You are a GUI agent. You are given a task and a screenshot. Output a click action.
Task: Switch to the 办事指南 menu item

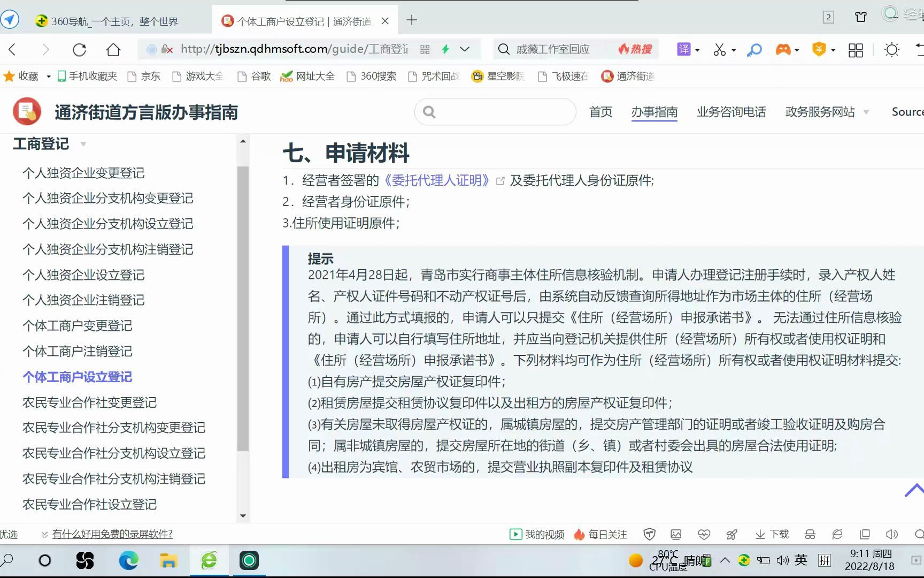(x=654, y=112)
